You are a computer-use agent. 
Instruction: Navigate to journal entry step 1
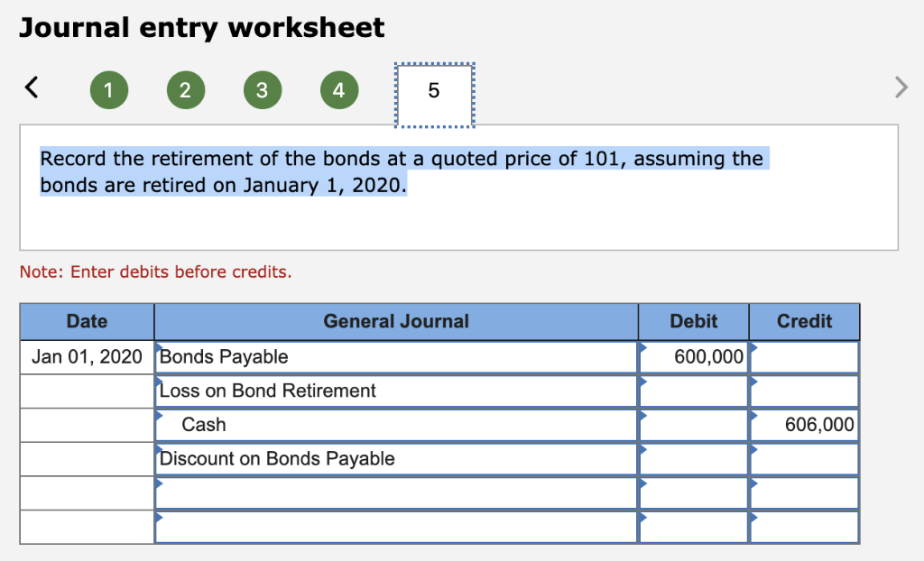[x=108, y=89]
